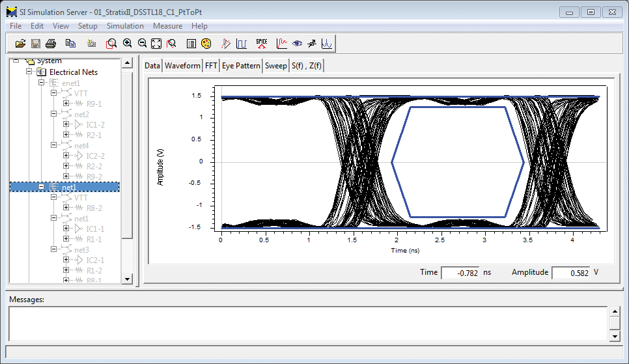This screenshot has width=629, height=364.
Task: Click the magnifier with red waveform icon
Action: [x=172, y=44]
